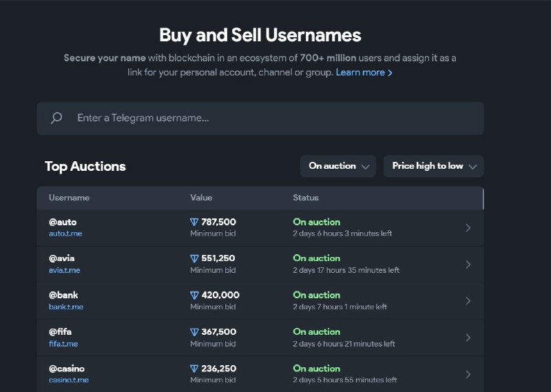Click '2 days 17 hours 35 minutes left'
This screenshot has width=551, height=392.
[x=346, y=270]
